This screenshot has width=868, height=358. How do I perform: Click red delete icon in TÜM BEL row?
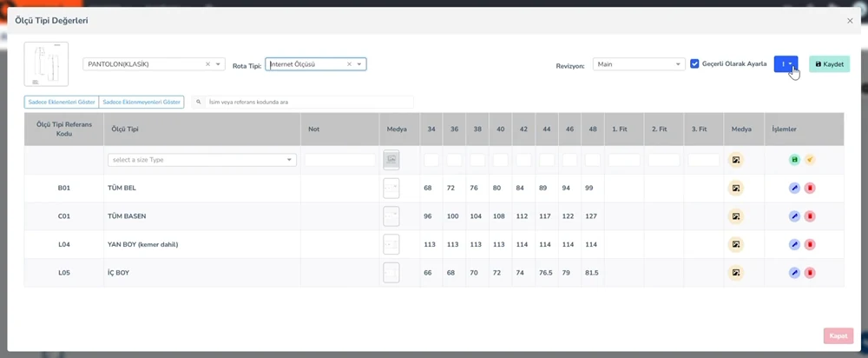tap(810, 189)
